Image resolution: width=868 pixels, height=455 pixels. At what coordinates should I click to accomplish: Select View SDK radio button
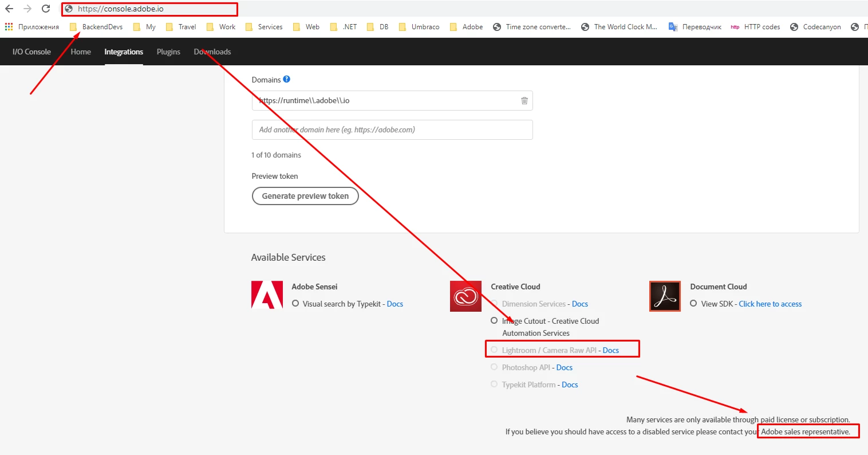[693, 303]
